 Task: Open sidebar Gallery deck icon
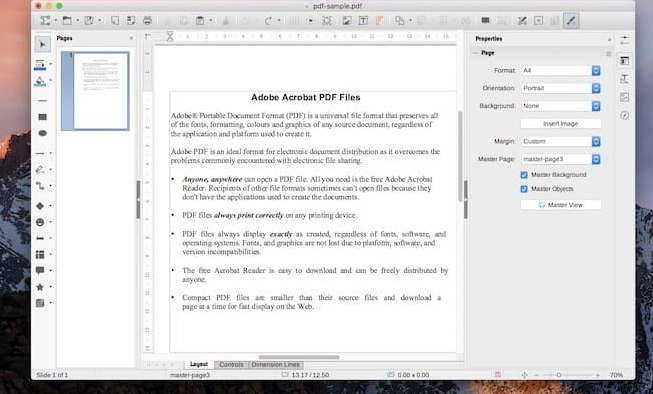(624, 97)
